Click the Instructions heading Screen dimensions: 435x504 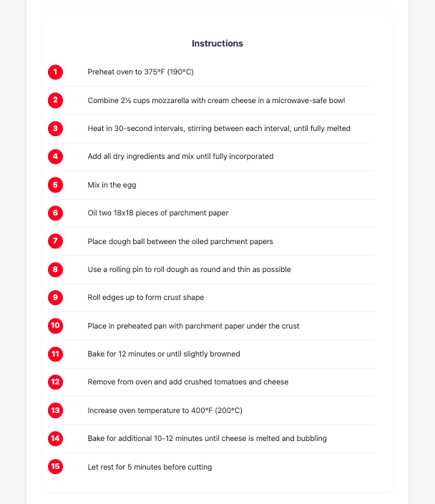point(217,44)
